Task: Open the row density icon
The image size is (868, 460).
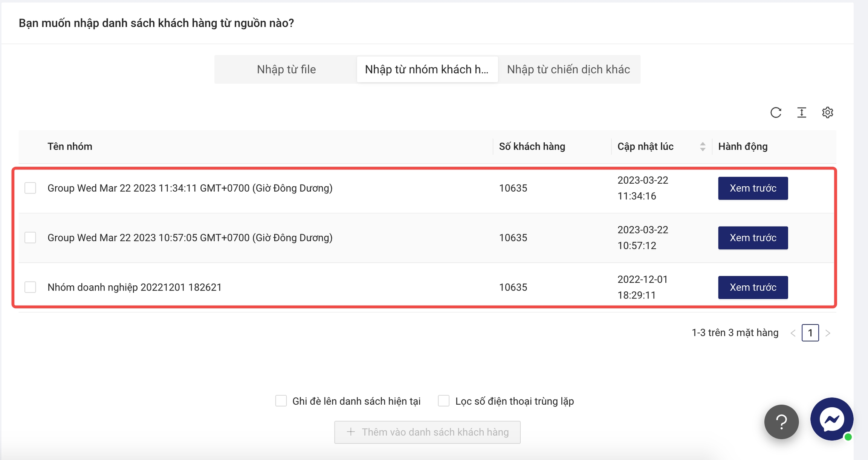Action: 802,113
